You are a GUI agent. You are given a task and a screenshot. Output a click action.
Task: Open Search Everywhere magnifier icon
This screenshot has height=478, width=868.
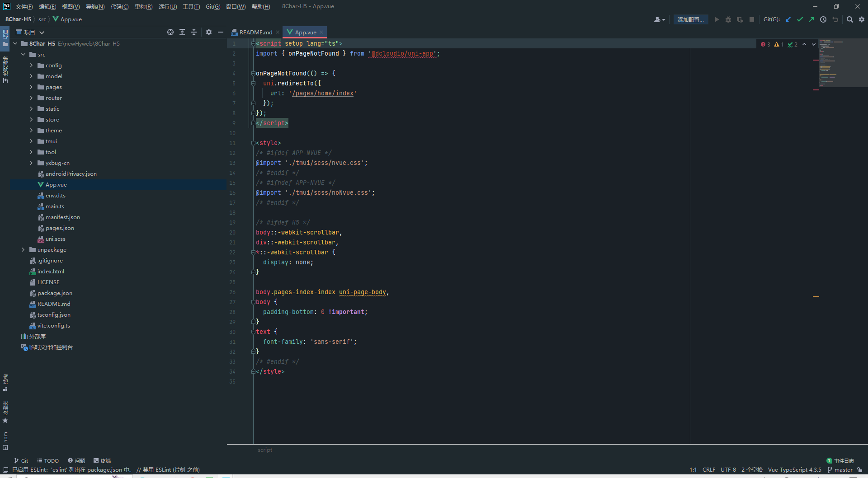click(850, 19)
